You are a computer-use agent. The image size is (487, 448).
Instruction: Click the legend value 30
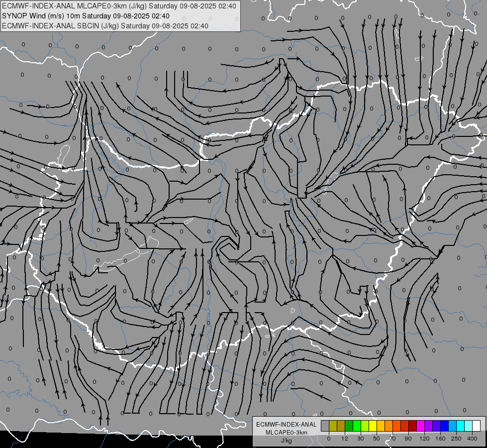361,439
